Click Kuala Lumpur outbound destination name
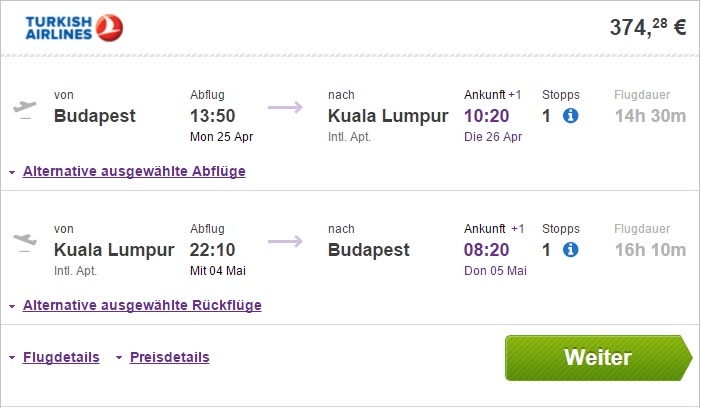This screenshot has height=408, width=701. (x=388, y=116)
